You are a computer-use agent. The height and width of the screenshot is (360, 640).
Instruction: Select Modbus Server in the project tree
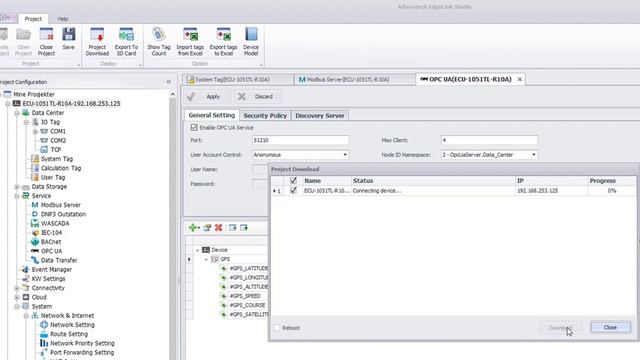(60, 205)
